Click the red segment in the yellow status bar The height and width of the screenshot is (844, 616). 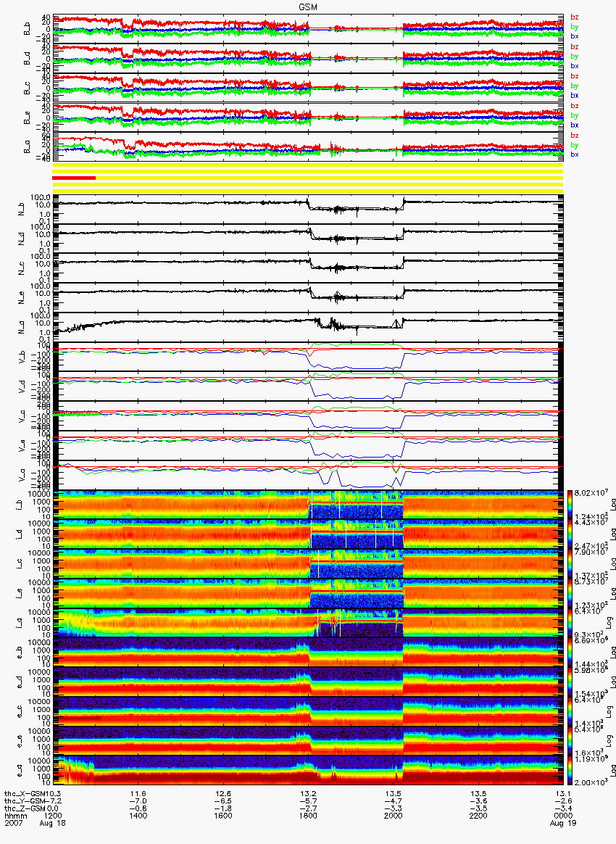tap(74, 178)
